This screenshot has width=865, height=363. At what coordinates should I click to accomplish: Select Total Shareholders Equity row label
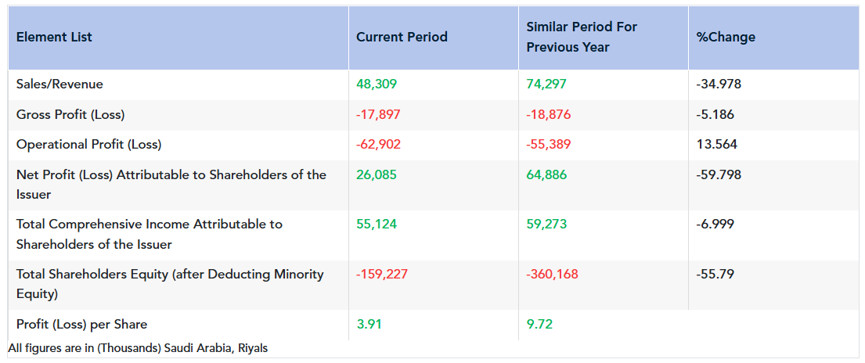(170, 284)
